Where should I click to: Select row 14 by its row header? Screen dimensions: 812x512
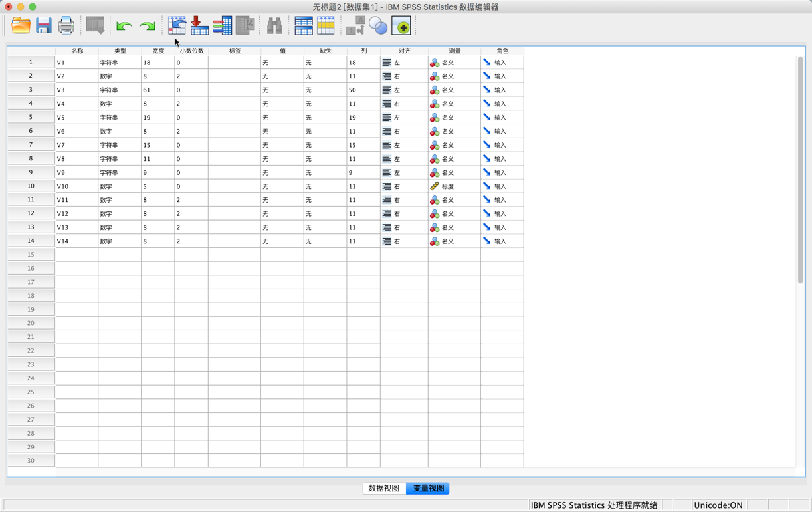31,241
